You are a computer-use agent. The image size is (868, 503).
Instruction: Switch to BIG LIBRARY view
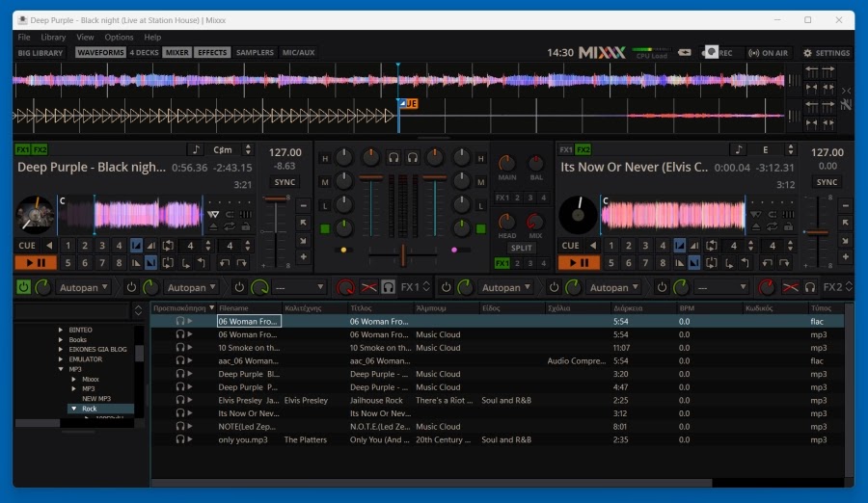(40, 53)
